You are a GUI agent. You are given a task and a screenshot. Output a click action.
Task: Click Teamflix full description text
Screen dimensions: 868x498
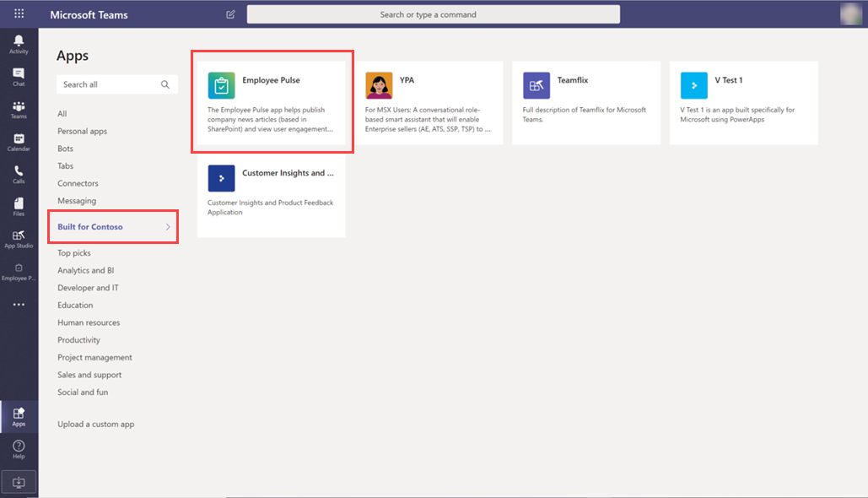pyautogui.click(x=584, y=114)
